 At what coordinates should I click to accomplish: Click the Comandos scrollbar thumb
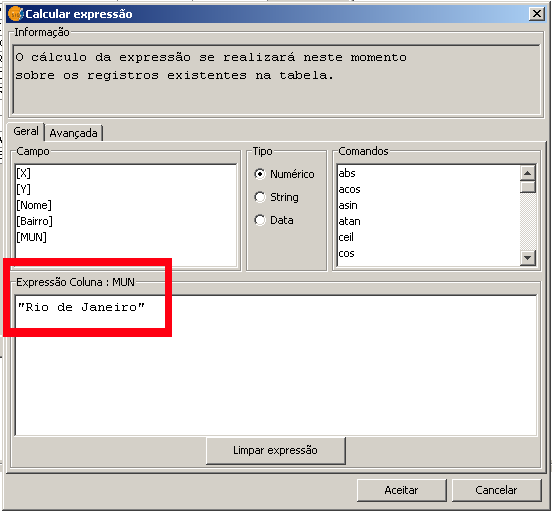pos(527,186)
